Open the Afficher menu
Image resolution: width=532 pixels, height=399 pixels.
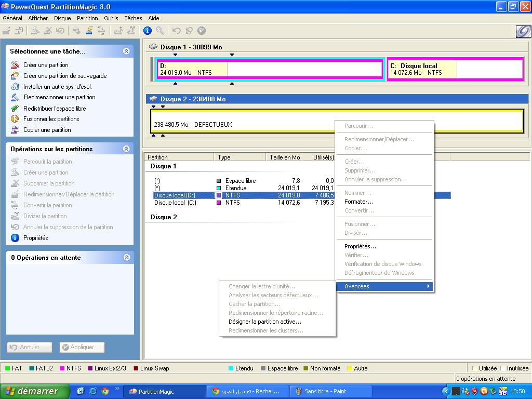(38, 18)
